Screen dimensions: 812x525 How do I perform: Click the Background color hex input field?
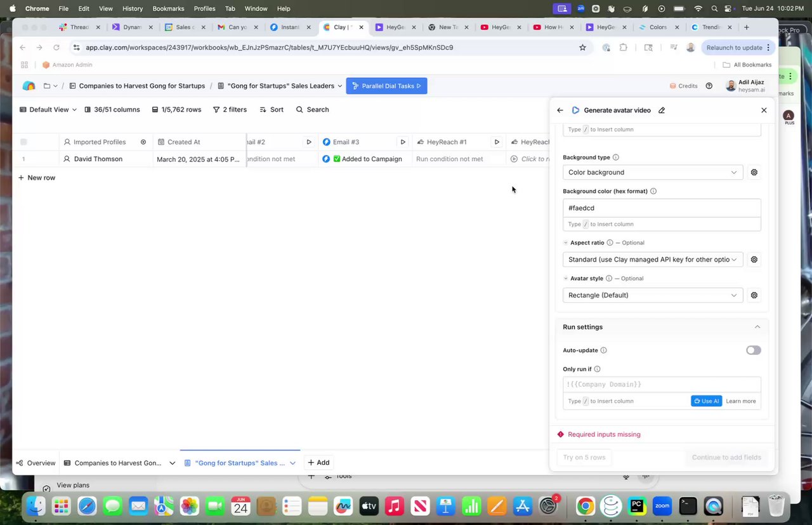click(x=661, y=208)
